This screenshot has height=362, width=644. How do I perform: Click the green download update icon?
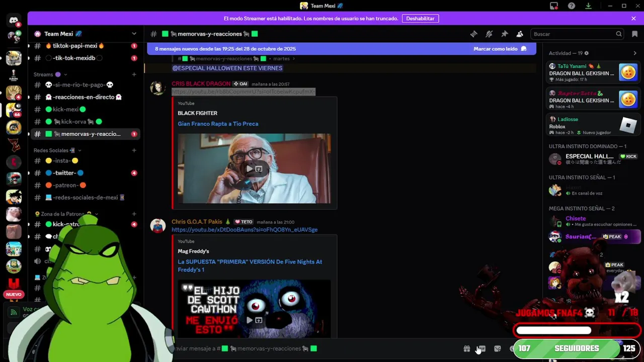[588, 6]
